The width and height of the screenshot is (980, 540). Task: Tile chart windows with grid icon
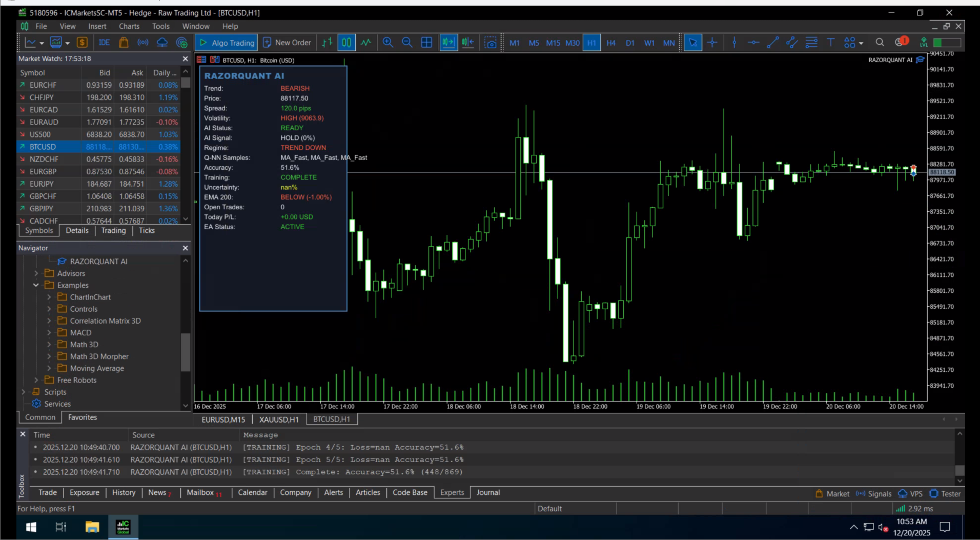(x=426, y=43)
